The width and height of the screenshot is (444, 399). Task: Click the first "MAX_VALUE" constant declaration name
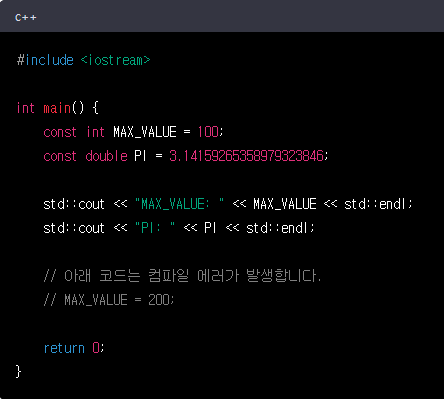click(x=145, y=132)
